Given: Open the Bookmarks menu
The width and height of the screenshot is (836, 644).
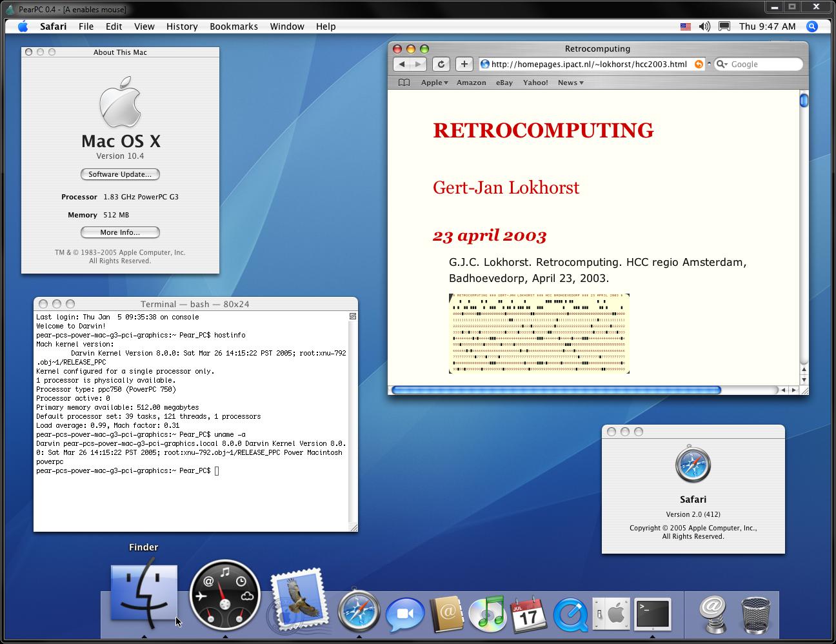Looking at the screenshot, I should [234, 26].
